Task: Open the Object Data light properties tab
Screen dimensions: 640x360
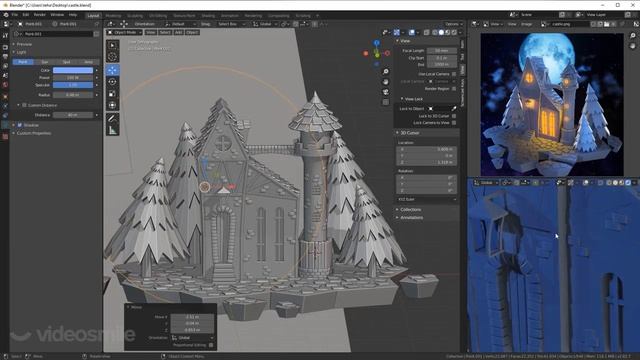Action: [5, 125]
